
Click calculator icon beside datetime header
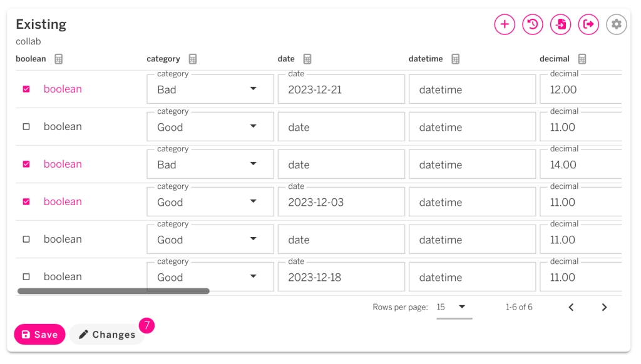456,59
